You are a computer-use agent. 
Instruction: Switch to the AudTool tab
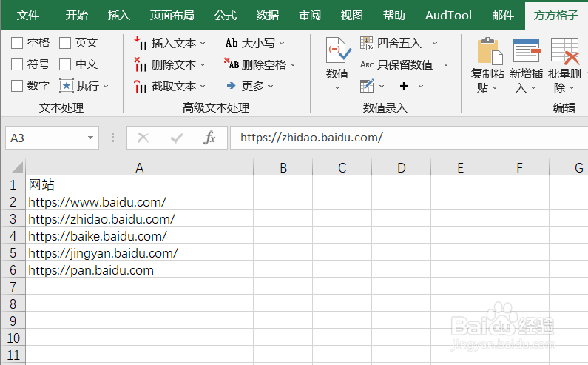point(448,16)
